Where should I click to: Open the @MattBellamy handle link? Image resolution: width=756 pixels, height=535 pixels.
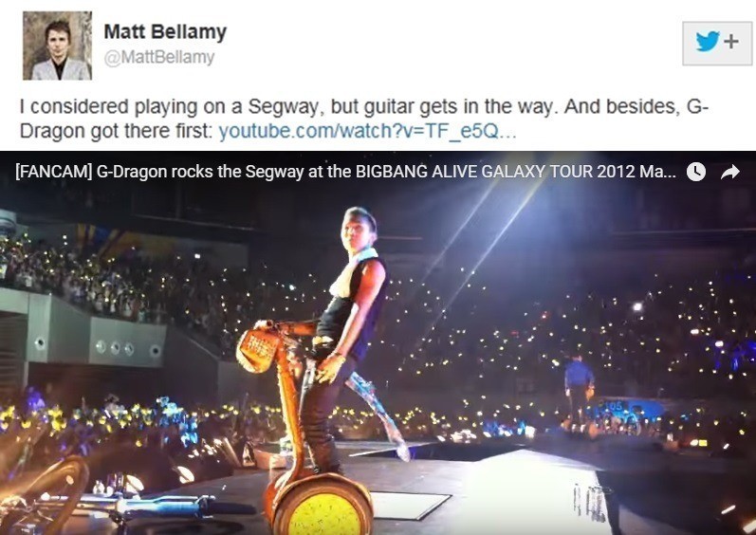[x=159, y=57]
